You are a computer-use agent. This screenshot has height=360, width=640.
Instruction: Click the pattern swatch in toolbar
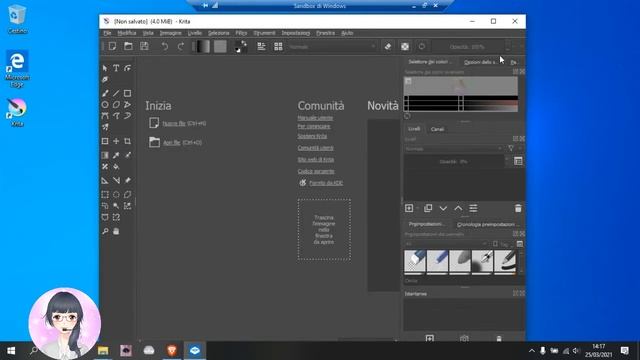(x=220, y=47)
